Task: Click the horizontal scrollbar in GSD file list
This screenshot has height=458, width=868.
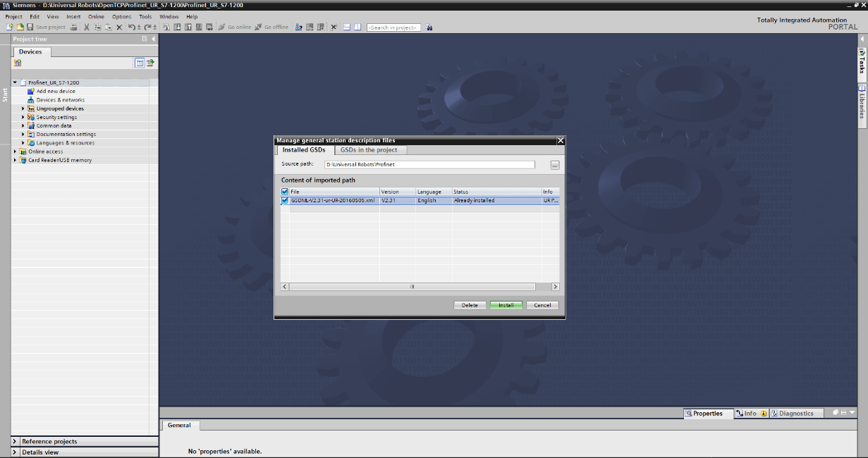Action: click(x=412, y=287)
